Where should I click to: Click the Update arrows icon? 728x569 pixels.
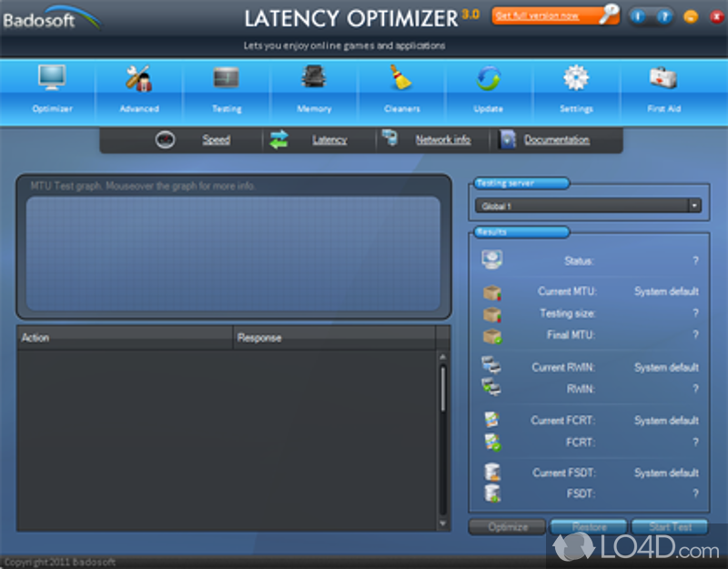[x=489, y=78]
